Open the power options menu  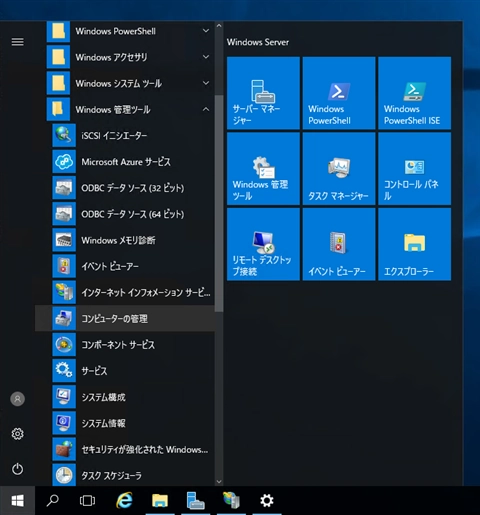click(x=18, y=469)
